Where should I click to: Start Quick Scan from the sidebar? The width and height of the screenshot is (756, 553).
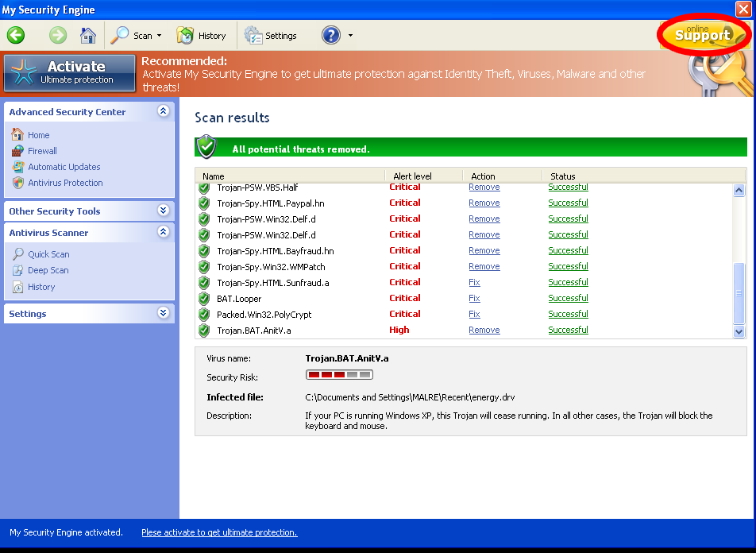[48, 254]
